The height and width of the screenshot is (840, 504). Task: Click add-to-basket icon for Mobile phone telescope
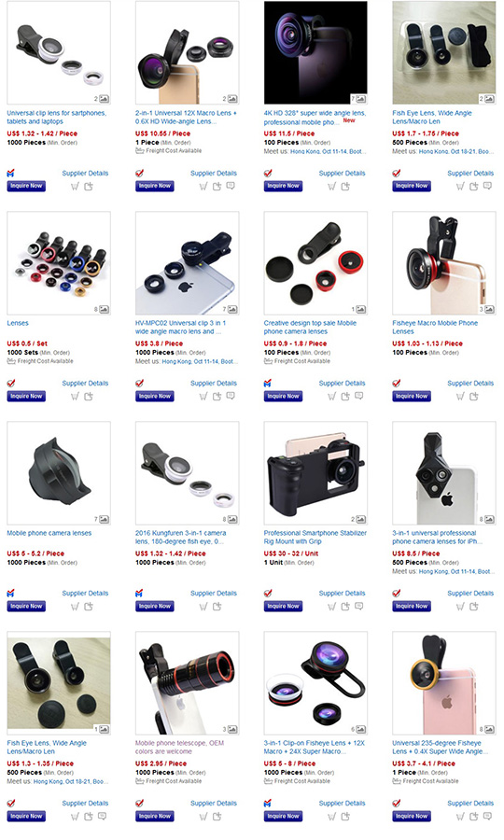coord(217,817)
